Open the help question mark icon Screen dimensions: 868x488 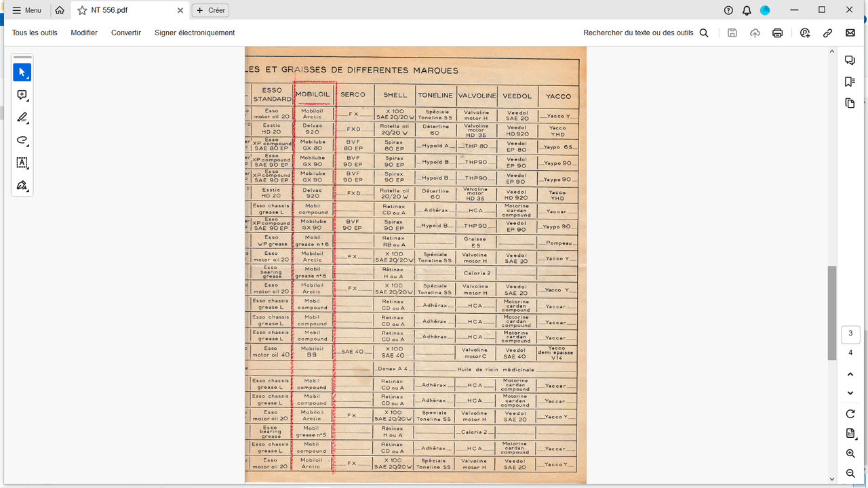[728, 10]
